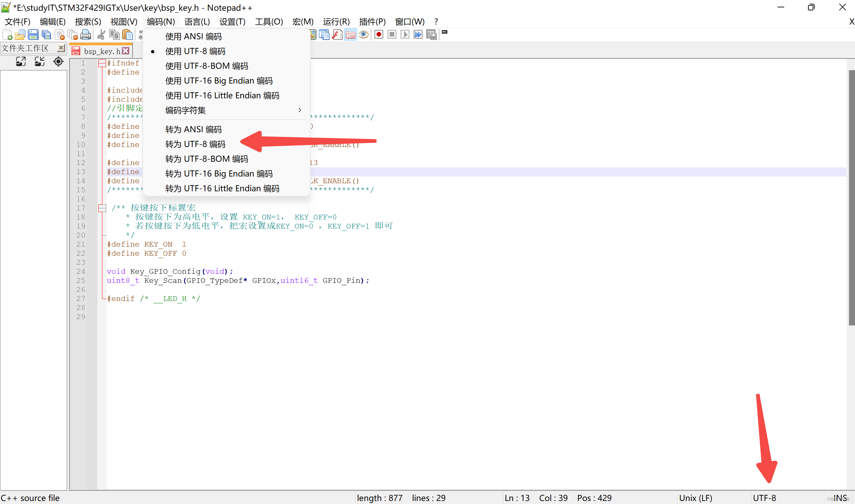The height and width of the screenshot is (504, 855).
Task: Click 转为 UTF-8 编码 menu item
Action: click(x=226, y=144)
